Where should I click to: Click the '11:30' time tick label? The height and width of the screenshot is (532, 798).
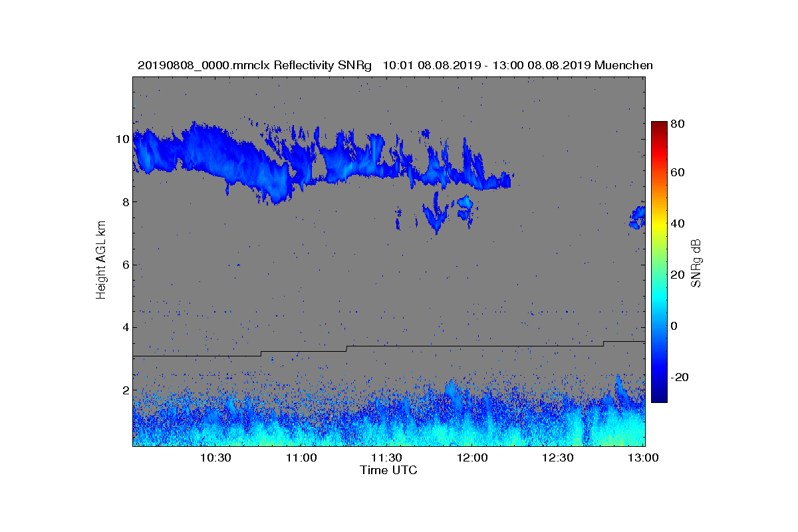tap(387, 458)
